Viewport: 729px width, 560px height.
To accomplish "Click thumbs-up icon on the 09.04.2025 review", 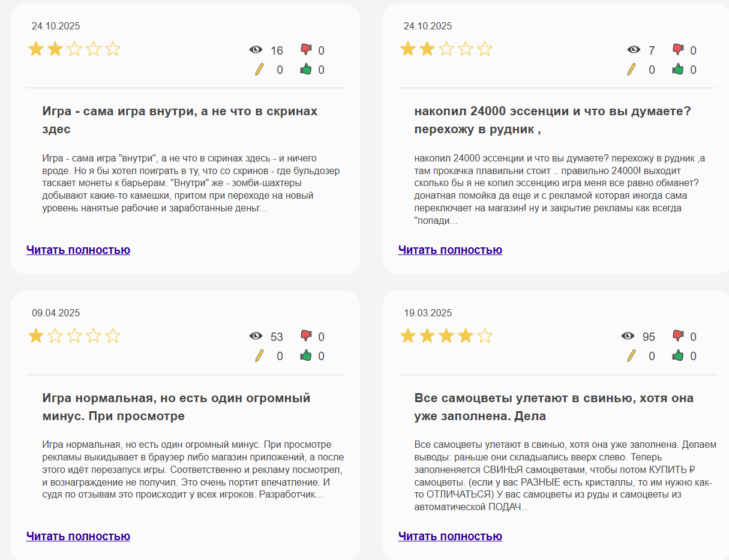I will (x=307, y=356).
